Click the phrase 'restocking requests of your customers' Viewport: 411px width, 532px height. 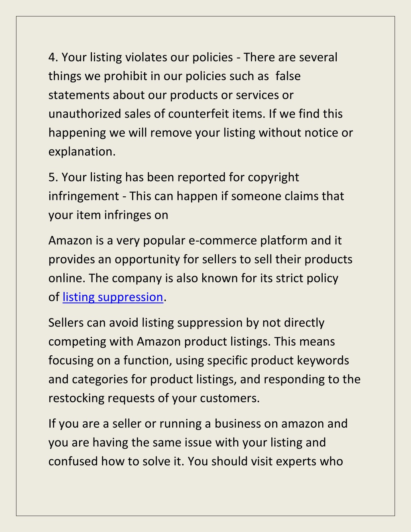pos(153,398)
